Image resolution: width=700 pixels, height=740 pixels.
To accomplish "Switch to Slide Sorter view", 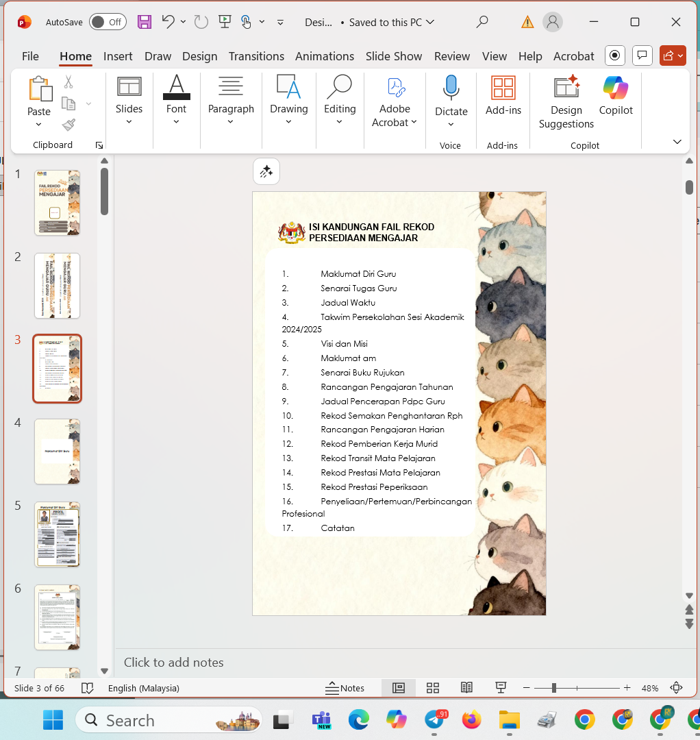I will [x=433, y=688].
